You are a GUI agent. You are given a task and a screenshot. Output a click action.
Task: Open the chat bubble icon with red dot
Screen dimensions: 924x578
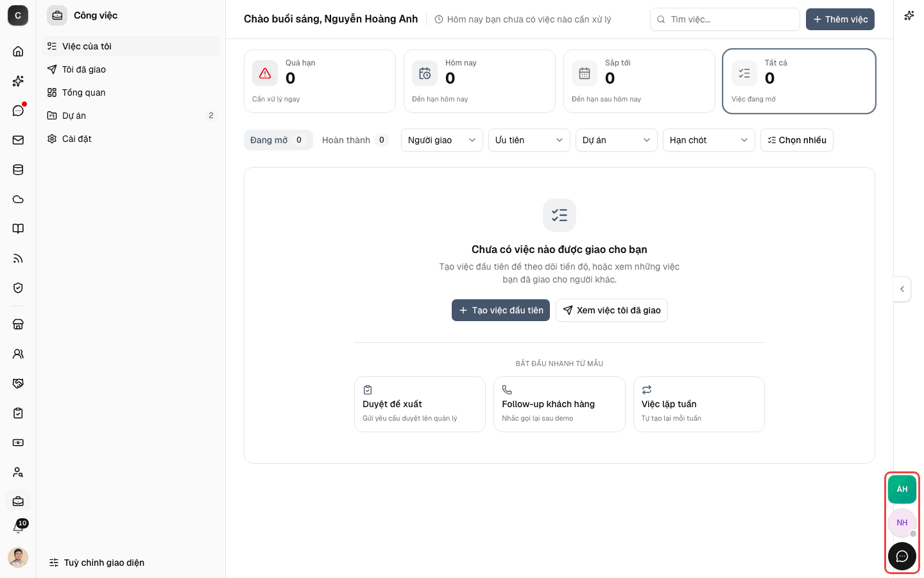(x=18, y=110)
